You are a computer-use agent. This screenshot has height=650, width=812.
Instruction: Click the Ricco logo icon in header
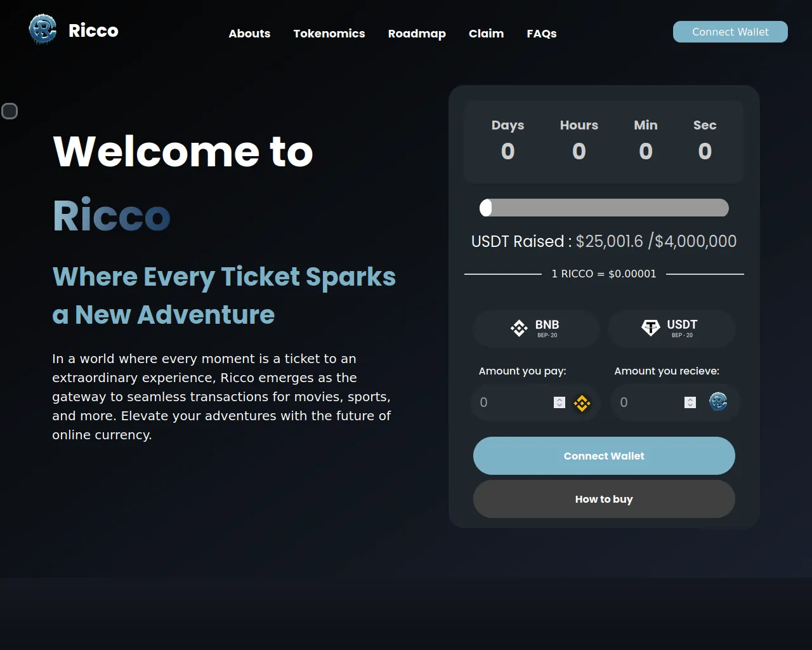[43, 30]
